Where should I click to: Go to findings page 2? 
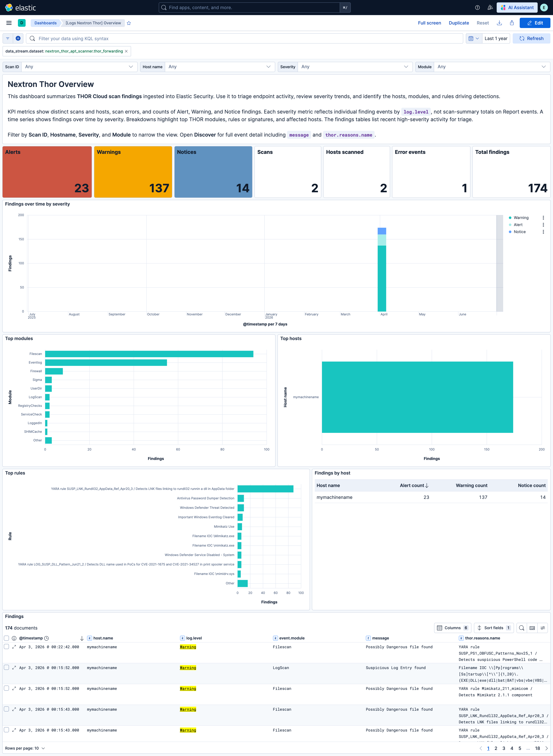coord(496,748)
